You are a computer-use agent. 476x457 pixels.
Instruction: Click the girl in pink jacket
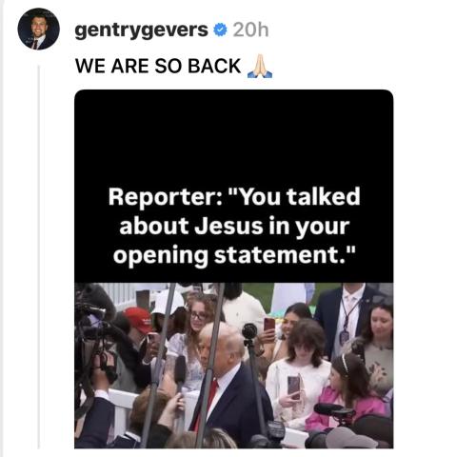pos(349,393)
